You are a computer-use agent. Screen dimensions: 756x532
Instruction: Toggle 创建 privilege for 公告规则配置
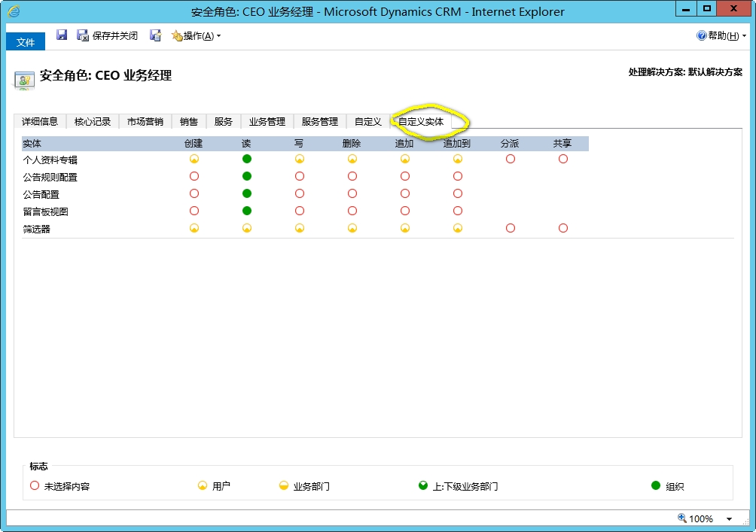[194, 176]
